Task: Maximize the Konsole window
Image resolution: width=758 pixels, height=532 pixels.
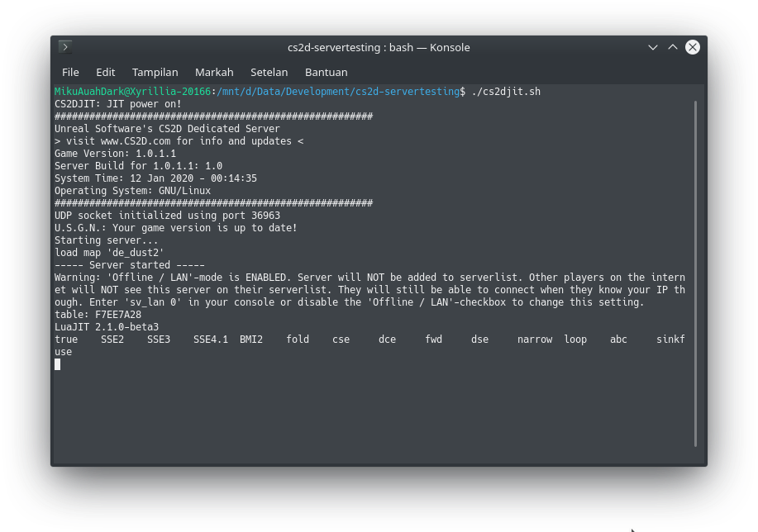Action: [x=672, y=47]
